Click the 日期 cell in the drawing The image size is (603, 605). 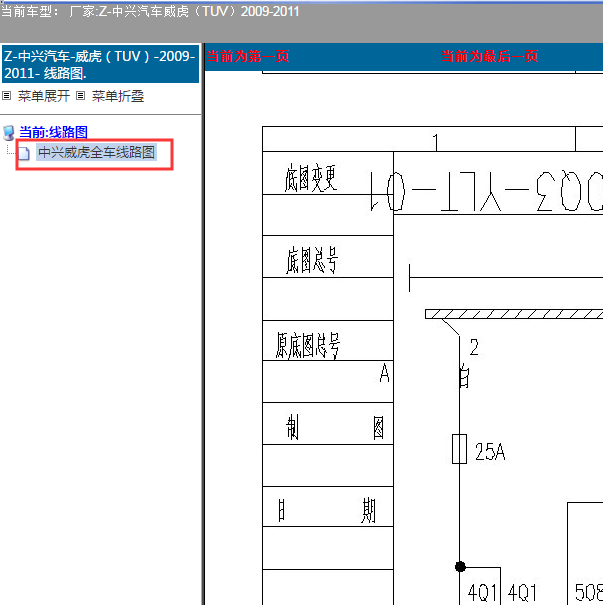point(328,507)
